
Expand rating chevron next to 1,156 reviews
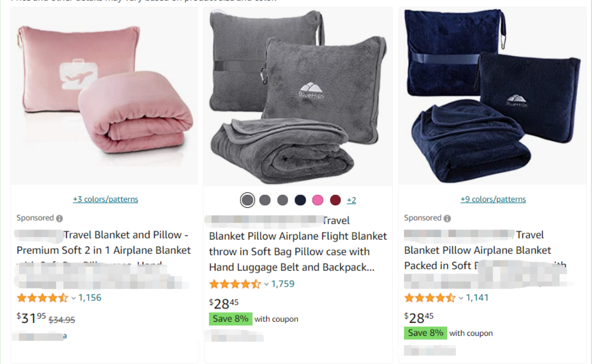tap(74, 298)
